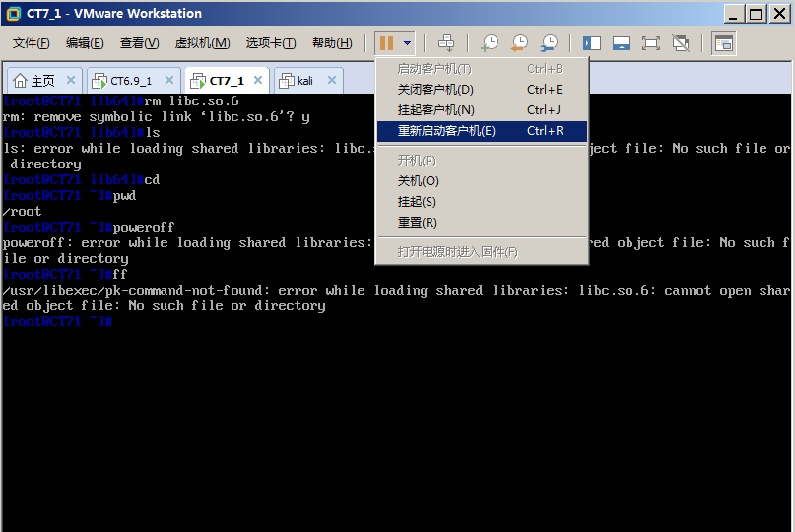Viewport: 795px width, 532px height.
Task: Close the CT7_1 tab
Action: click(x=258, y=80)
